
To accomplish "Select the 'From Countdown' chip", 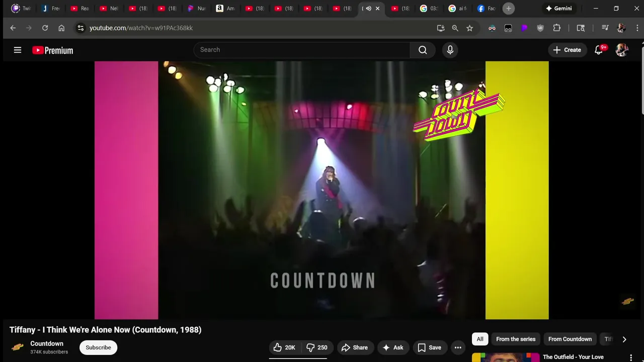I will (x=570, y=339).
